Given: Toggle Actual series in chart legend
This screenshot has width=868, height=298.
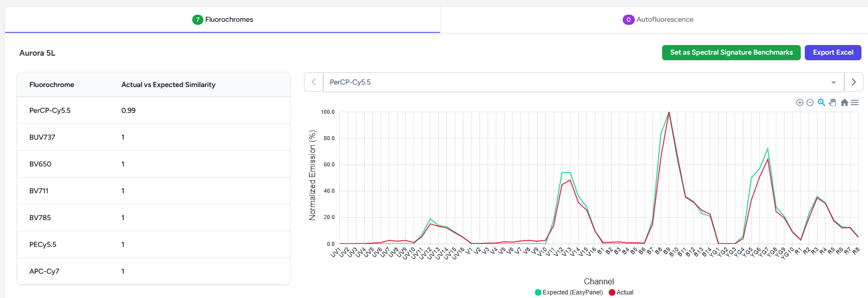Looking at the screenshot, I should (x=622, y=292).
